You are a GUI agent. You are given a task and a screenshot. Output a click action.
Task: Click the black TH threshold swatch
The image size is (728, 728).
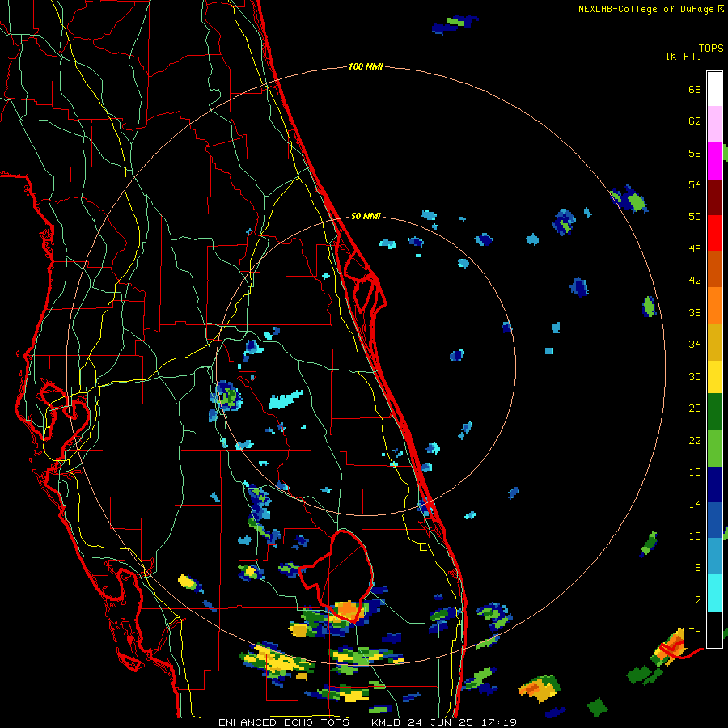tap(714, 629)
